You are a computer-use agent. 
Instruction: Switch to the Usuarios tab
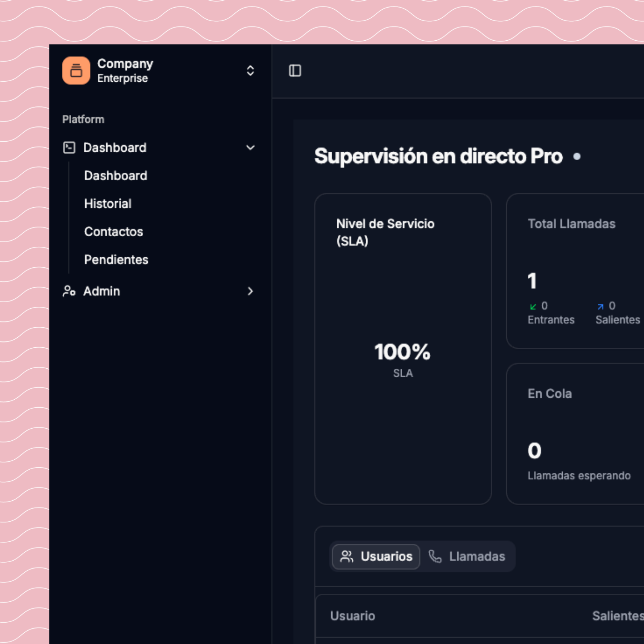376,557
